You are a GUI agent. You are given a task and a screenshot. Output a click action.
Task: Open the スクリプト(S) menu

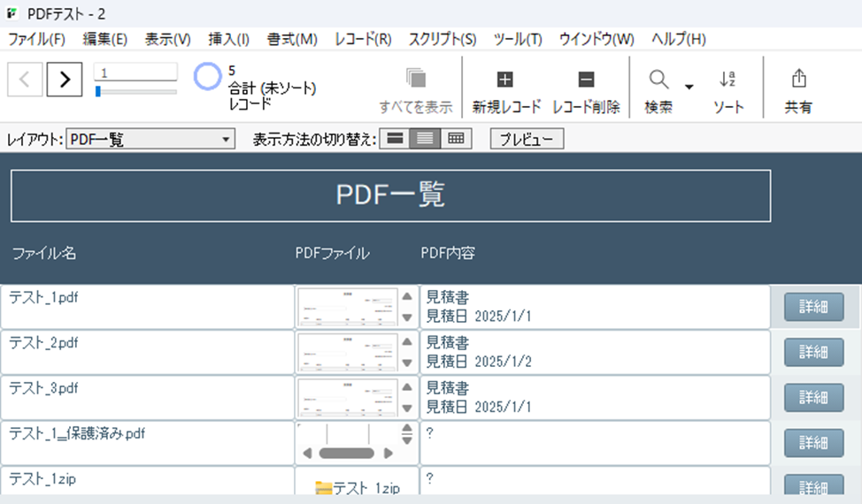[442, 39]
